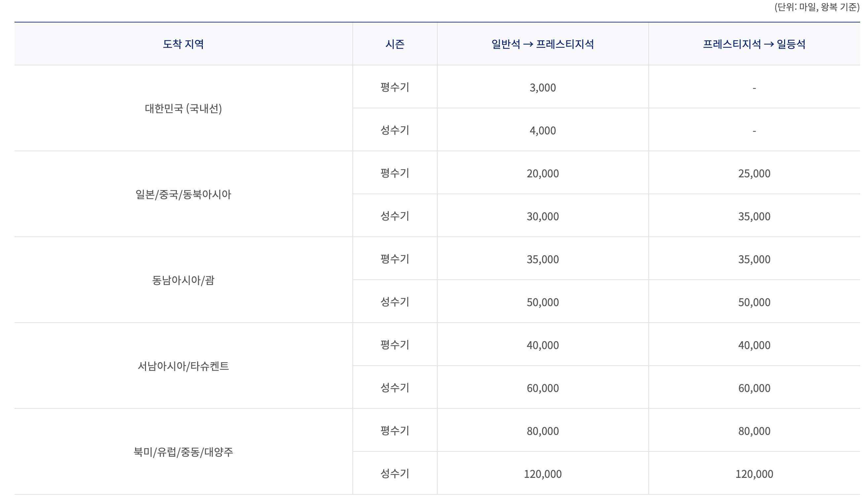The width and height of the screenshot is (868, 500).
Task: Click the 도착 지역 column header
Action: point(183,44)
